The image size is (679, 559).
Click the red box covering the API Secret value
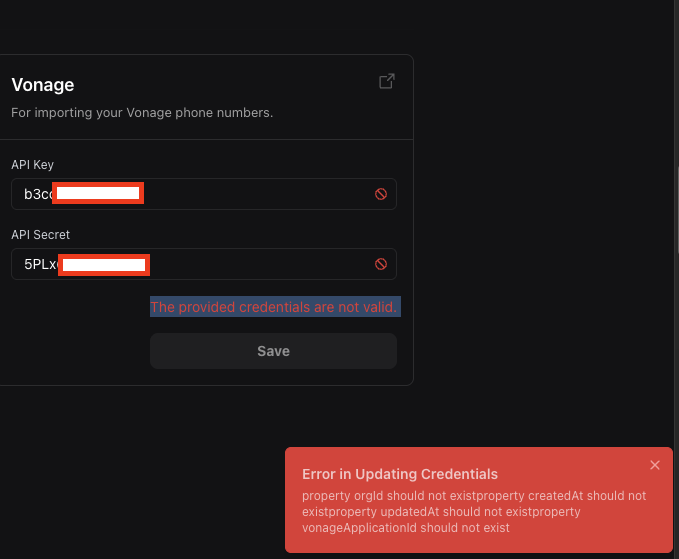click(x=103, y=264)
